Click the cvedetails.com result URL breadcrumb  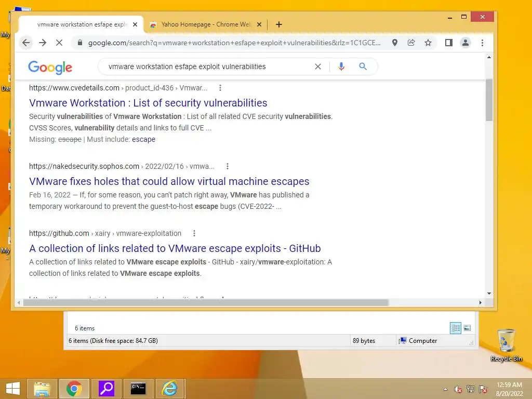pos(118,88)
